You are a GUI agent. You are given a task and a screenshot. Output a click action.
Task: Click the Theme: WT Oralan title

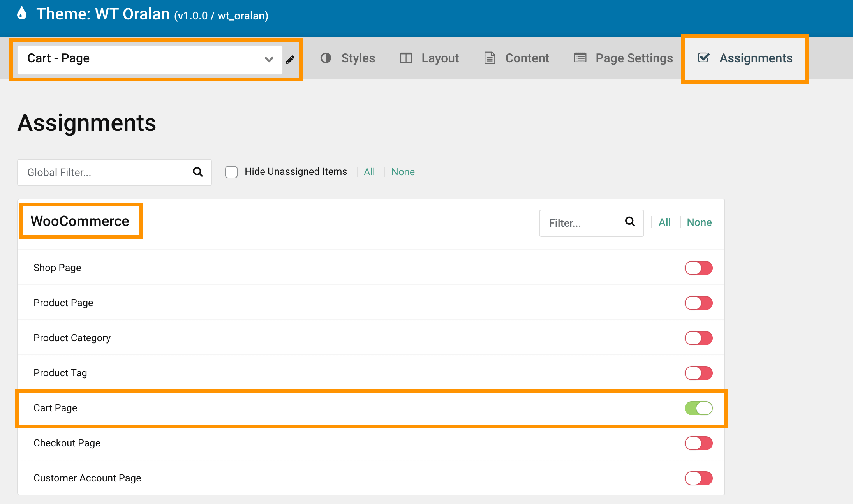pyautogui.click(x=152, y=14)
